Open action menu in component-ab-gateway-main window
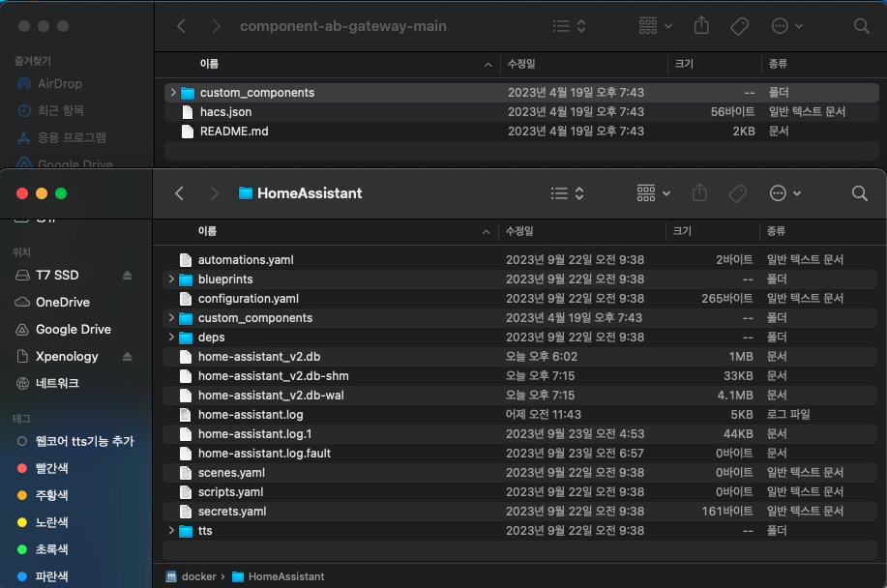This screenshot has height=588, width=887. click(x=786, y=26)
